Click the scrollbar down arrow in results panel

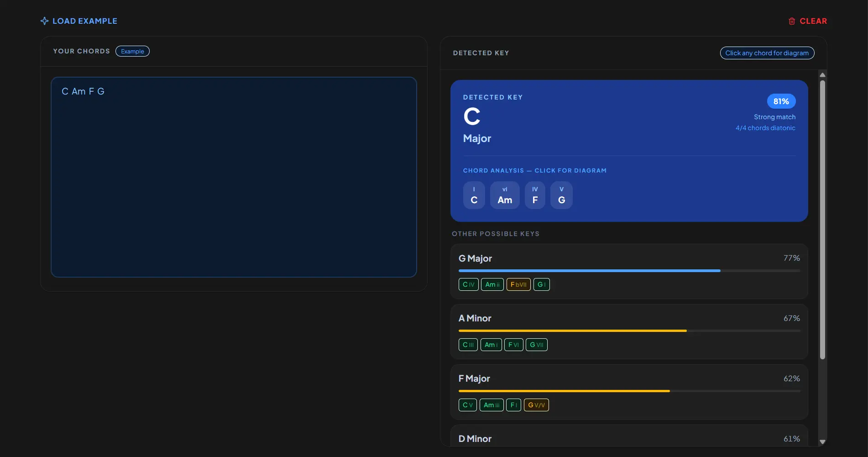(x=822, y=442)
